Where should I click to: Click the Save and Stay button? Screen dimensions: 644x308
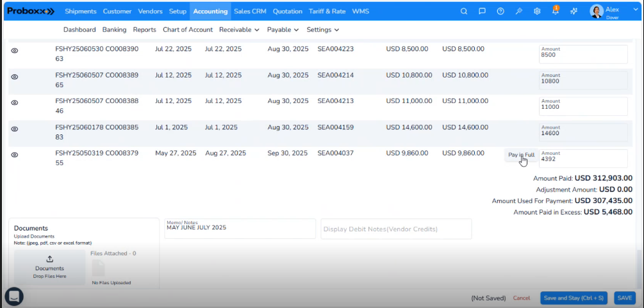pyautogui.click(x=572, y=298)
